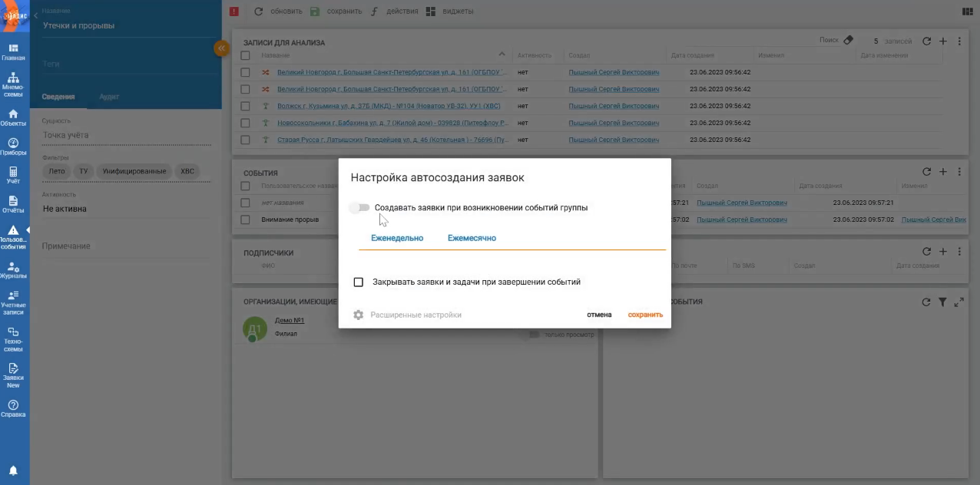Open Расширенные настройки gear icon
This screenshot has height=485, width=980.
pyautogui.click(x=358, y=315)
